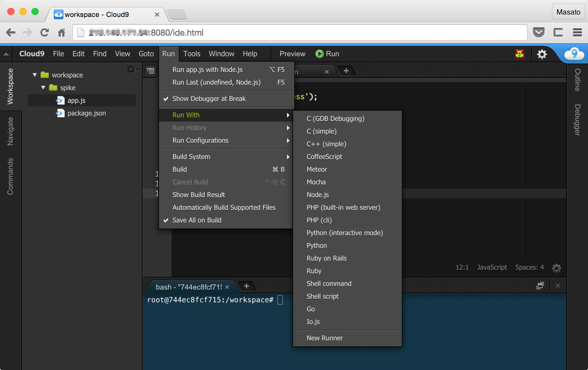The height and width of the screenshot is (370, 588).
Task: Collapse the menu bar with the up arrow
Action: (6, 54)
